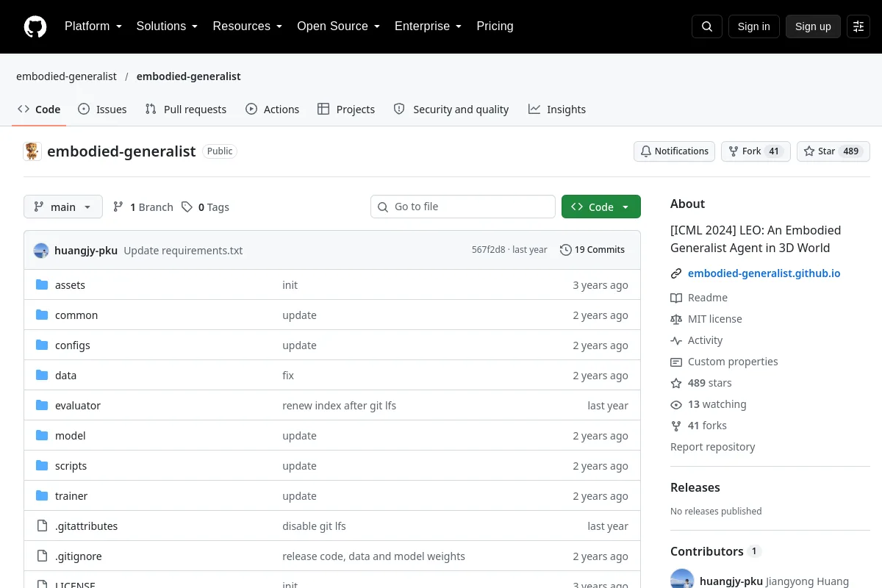The image size is (882, 588).
Task: Switch to the Insights tab
Action: coord(557,110)
